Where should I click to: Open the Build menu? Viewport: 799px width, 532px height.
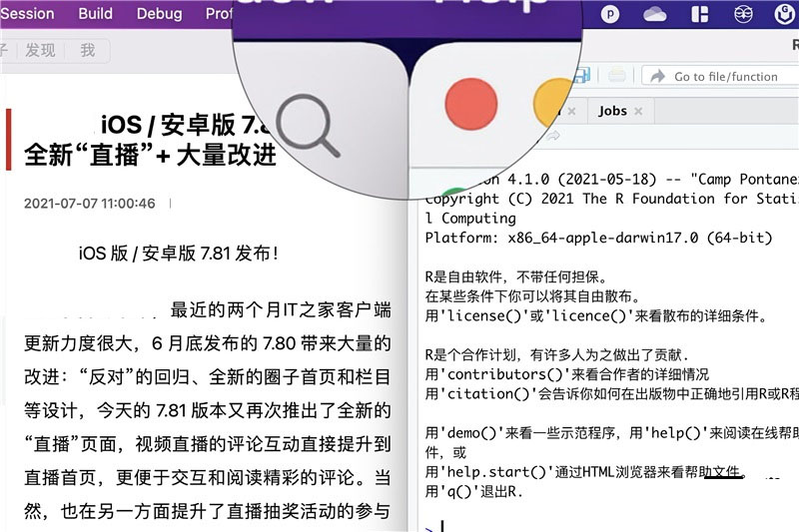click(x=95, y=13)
